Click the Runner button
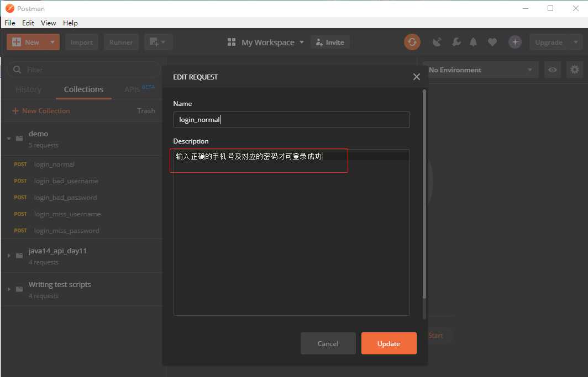Viewport: 588px width, 377px height. click(121, 42)
